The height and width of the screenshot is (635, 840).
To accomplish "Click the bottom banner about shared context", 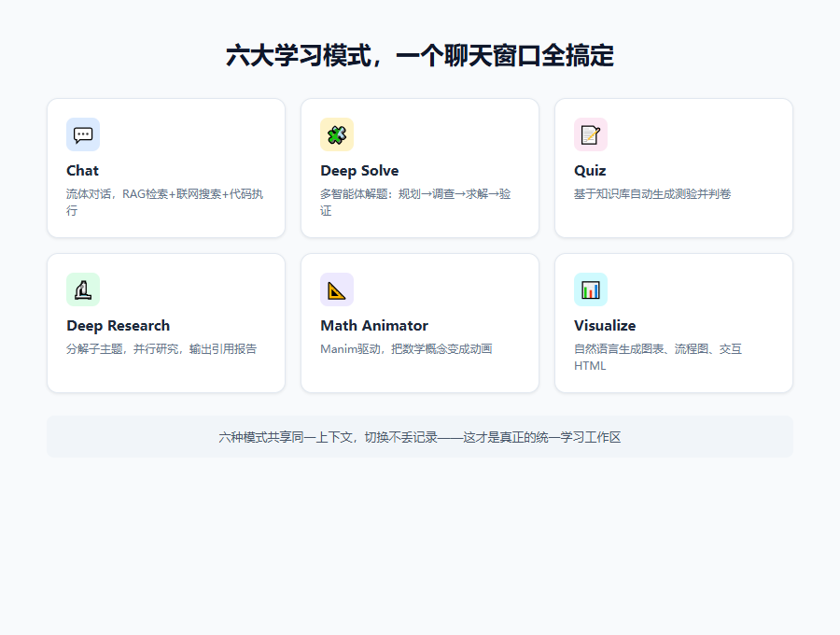I will pos(420,436).
